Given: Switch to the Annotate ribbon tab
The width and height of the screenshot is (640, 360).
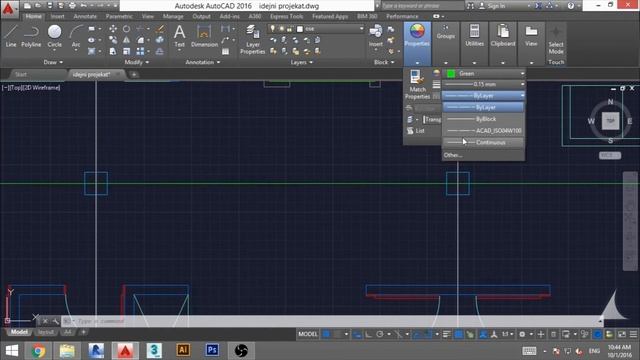Looking at the screenshot, I should 85,16.
